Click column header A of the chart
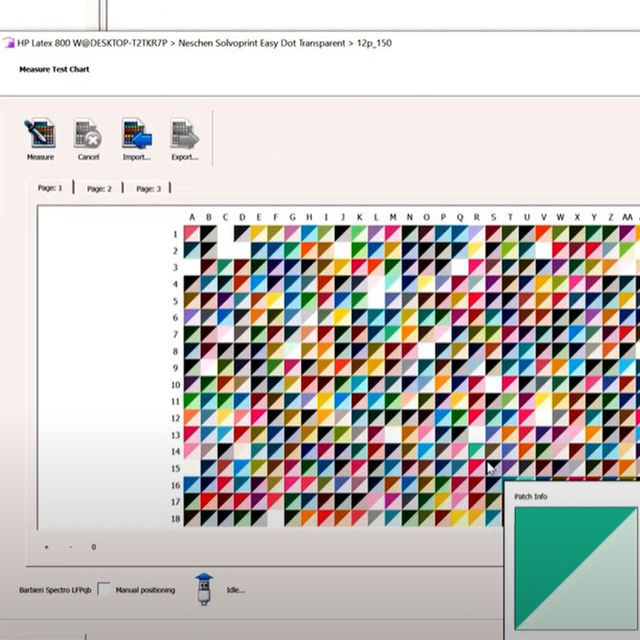Image resolution: width=640 pixels, height=640 pixels. (x=192, y=217)
